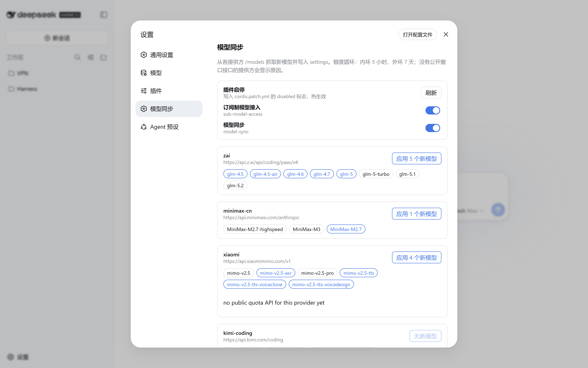
Task: Select the mimo-v2.5-asr chip
Action: (276, 273)
